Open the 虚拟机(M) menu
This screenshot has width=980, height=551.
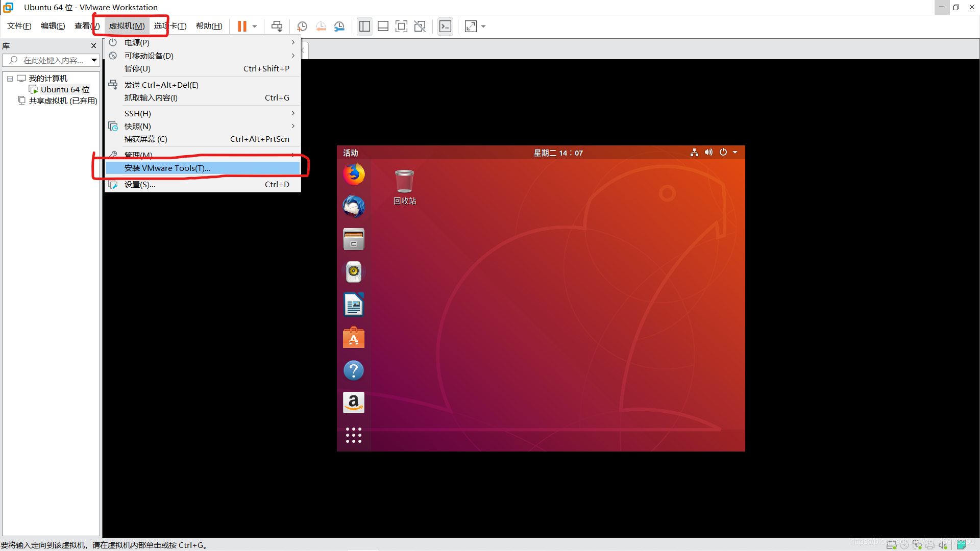127,26
